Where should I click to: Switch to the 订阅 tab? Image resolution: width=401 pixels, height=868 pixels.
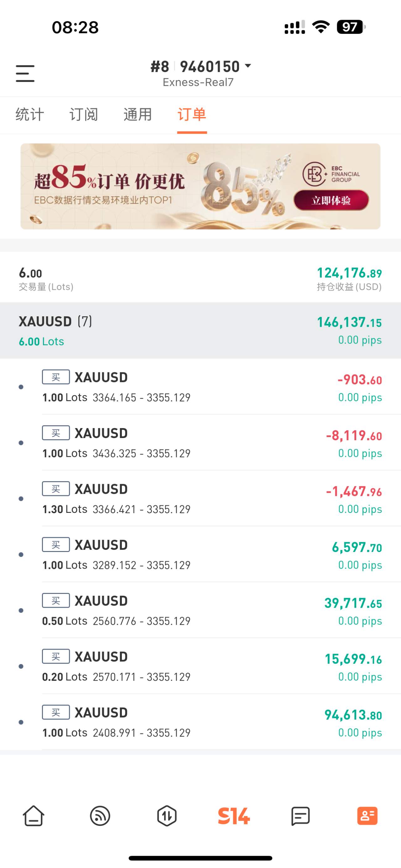pyautogui.click(x=84, y=115)
